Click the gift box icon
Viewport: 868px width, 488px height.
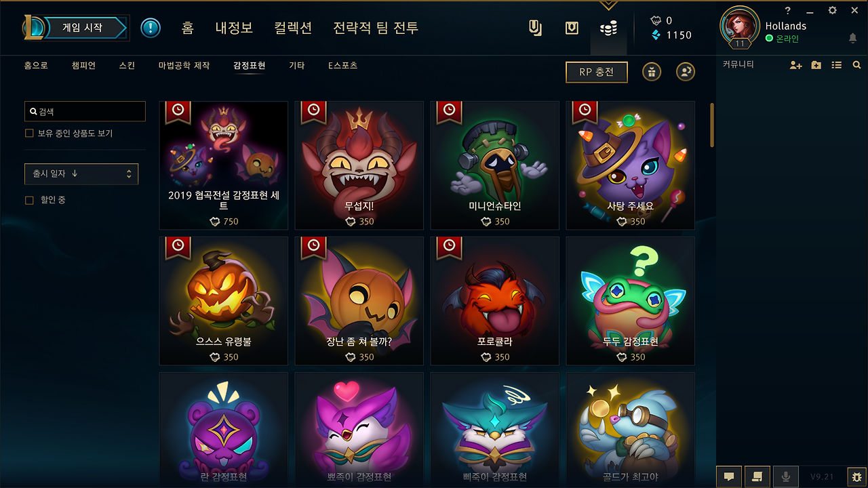click(652, 72)
